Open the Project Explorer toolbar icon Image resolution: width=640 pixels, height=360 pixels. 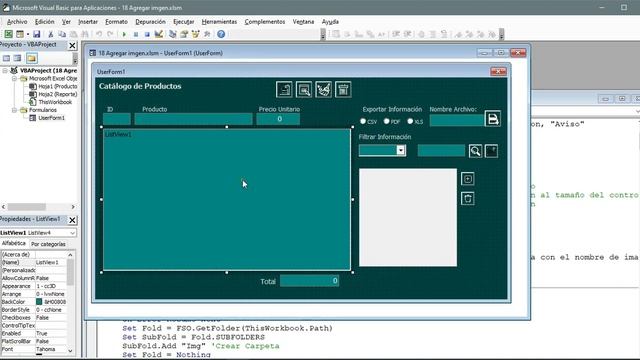173,34
